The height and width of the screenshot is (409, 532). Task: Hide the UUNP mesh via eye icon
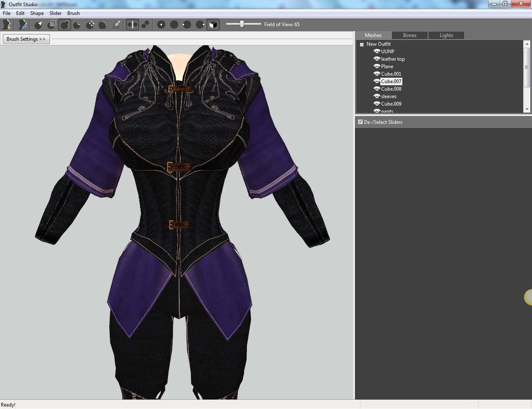(x=377, y=51)
